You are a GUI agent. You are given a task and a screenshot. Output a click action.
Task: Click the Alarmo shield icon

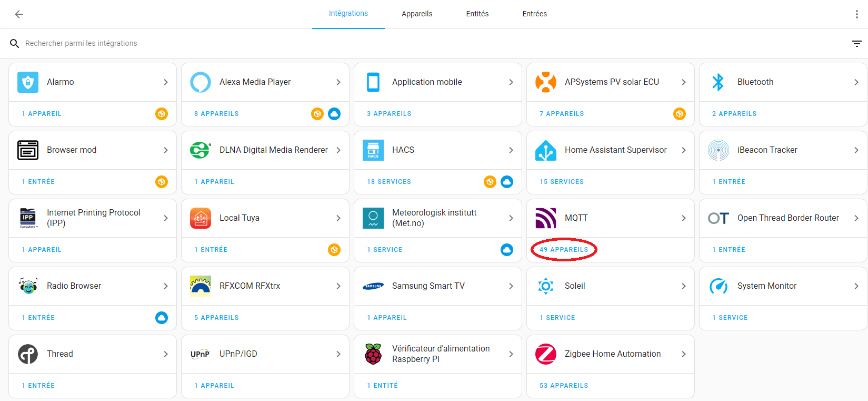tap(28, 82)
